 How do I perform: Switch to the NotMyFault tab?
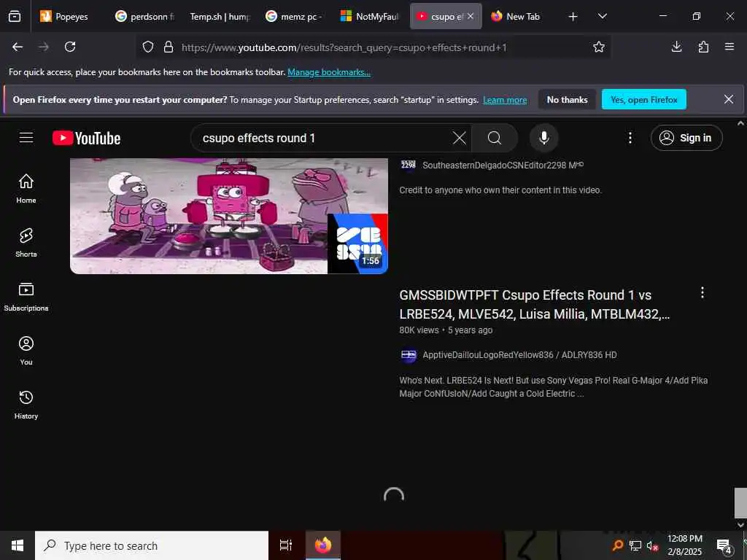[370, 17]
